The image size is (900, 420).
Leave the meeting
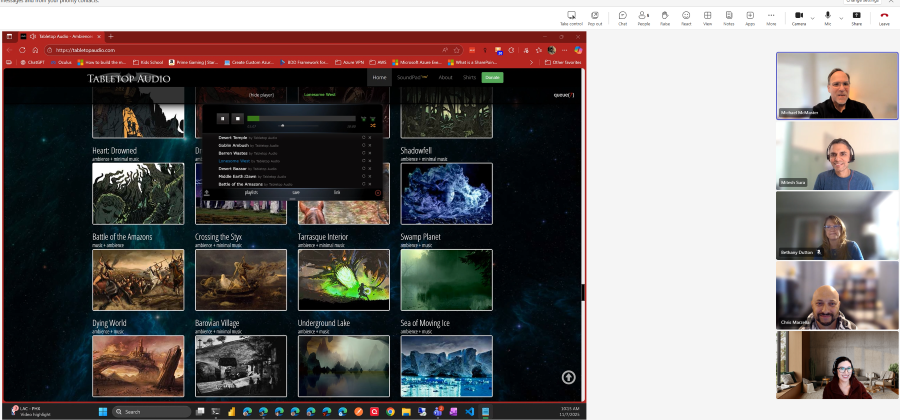click(x=885, y=18)
